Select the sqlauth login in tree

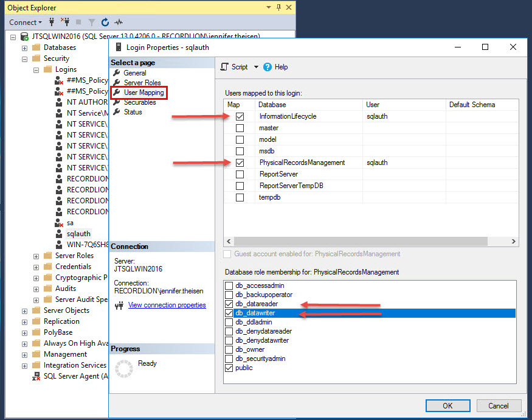pyautogui.click(x=78, y=234)
